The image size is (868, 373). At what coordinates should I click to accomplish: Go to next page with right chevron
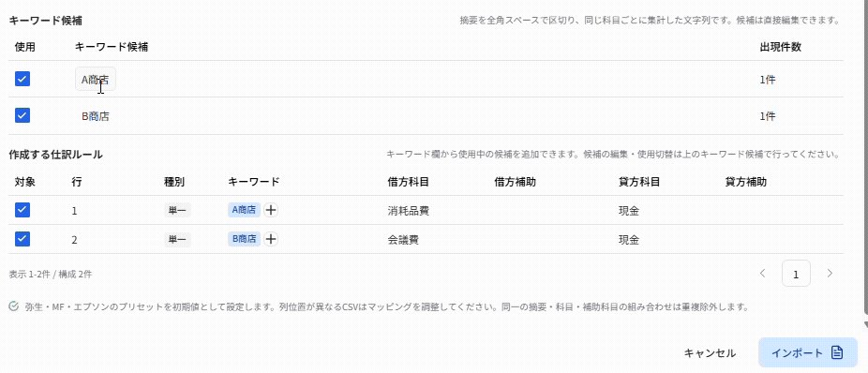pyautogui.click(x=830, y=273)
